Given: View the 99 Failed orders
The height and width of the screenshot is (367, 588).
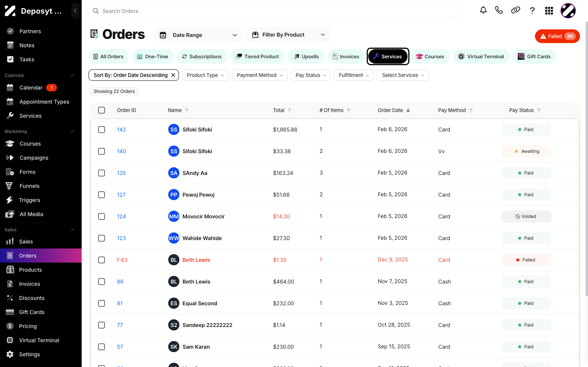Looking at the screenshot, I should point(557,36).
